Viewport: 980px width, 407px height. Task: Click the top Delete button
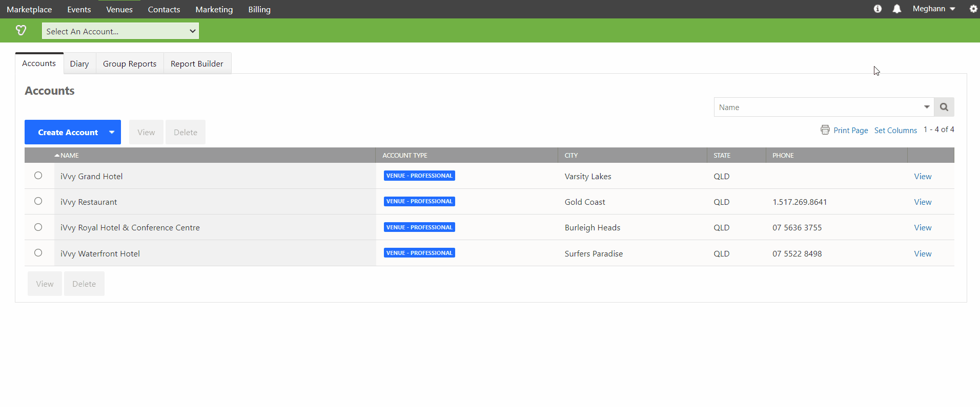point(186,132)
